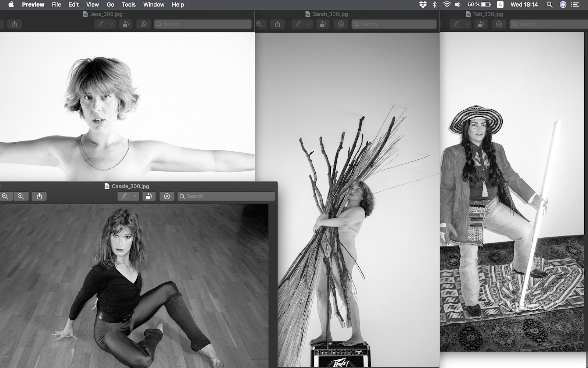
Task: Click Highlight pen tool in Jess_300.jpg window
Action: click(101, 24)
